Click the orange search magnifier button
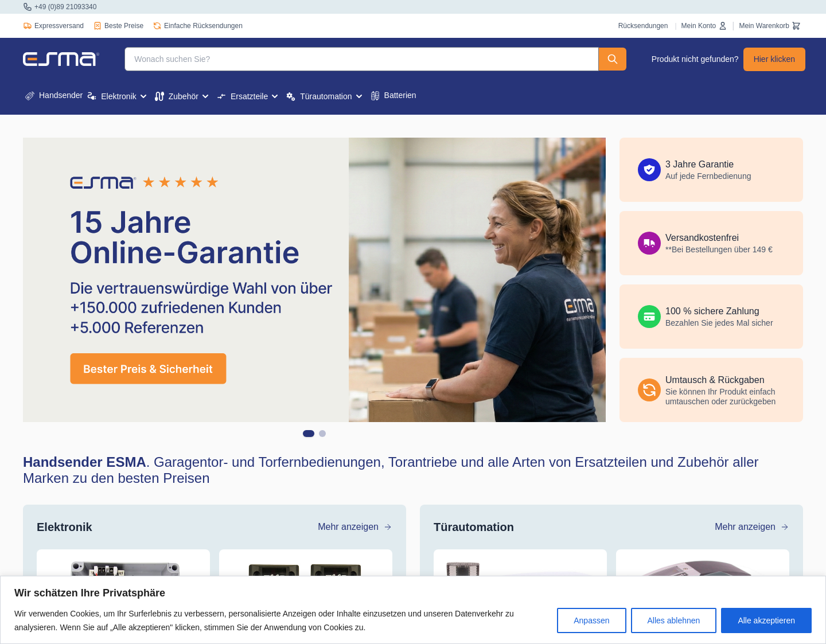This screenshot has width=826, height=644. click(613, 59)
